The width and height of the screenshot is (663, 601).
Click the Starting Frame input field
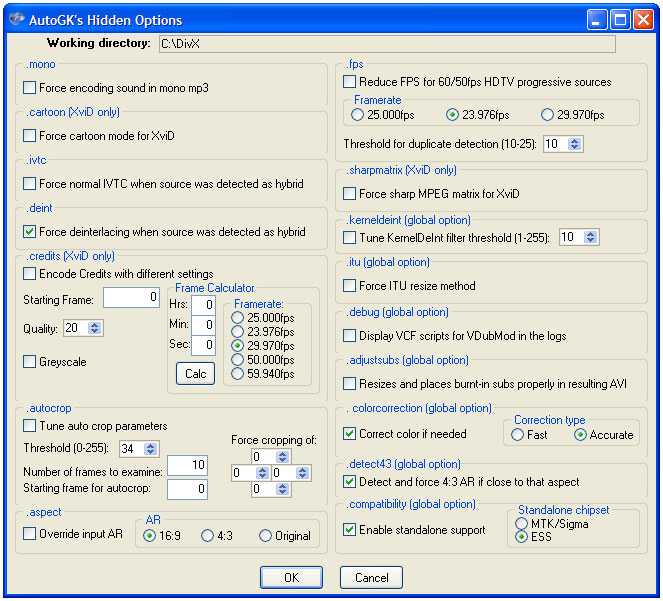coord(132,297)
